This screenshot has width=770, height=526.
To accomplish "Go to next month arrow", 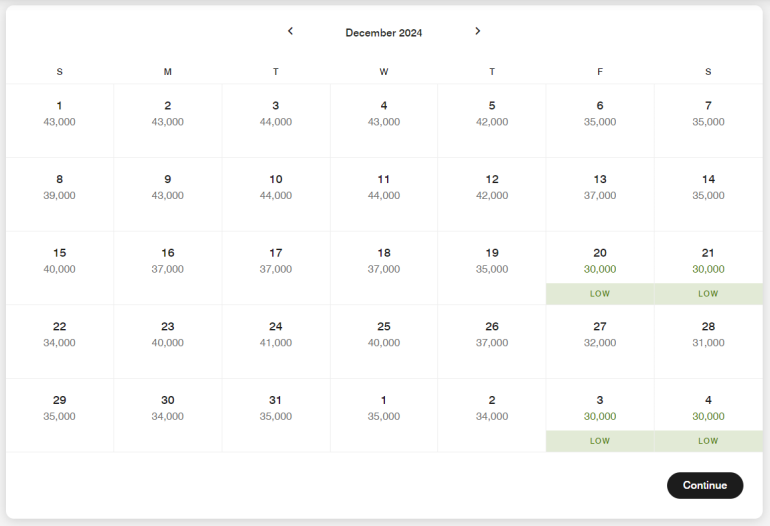I will tap(478, 31).
